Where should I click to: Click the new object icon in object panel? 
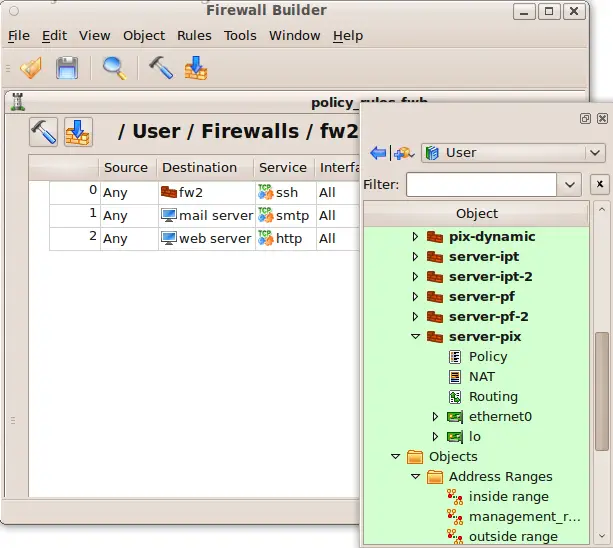[x=404, y=153]
